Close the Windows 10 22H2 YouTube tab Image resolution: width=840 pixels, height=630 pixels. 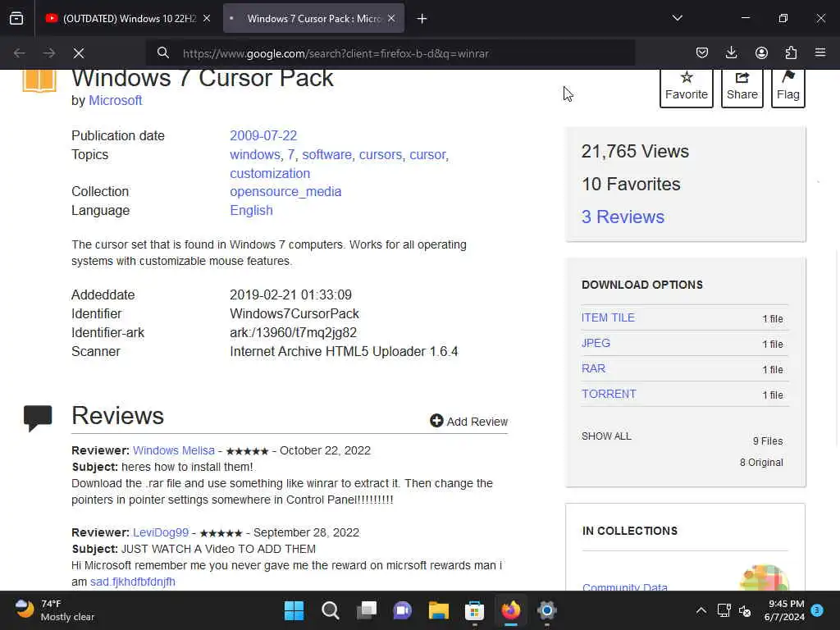207,18
